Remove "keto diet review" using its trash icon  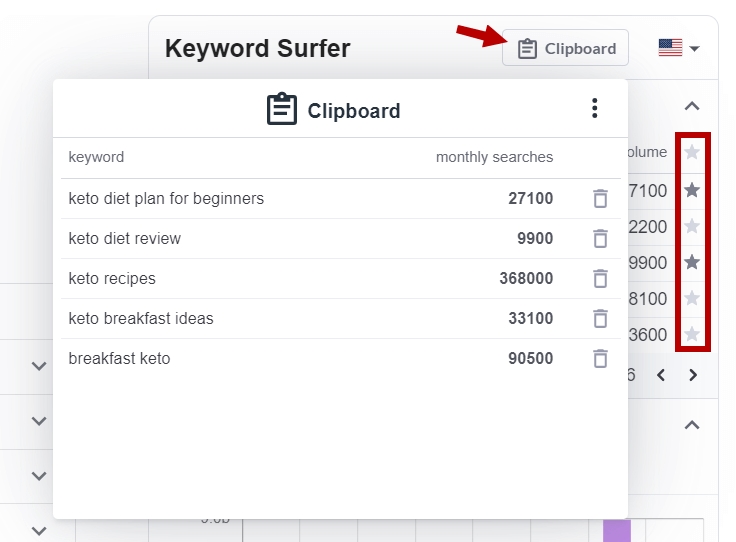click(x=600, y=239)
